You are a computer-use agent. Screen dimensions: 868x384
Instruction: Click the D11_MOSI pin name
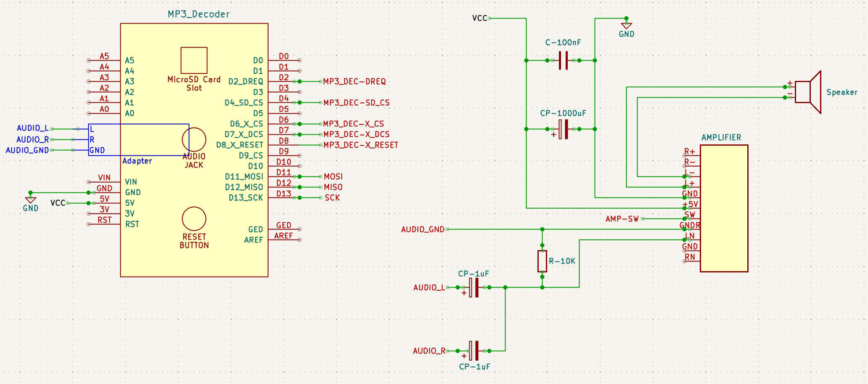pyautogui.click(x=244, y=176)
